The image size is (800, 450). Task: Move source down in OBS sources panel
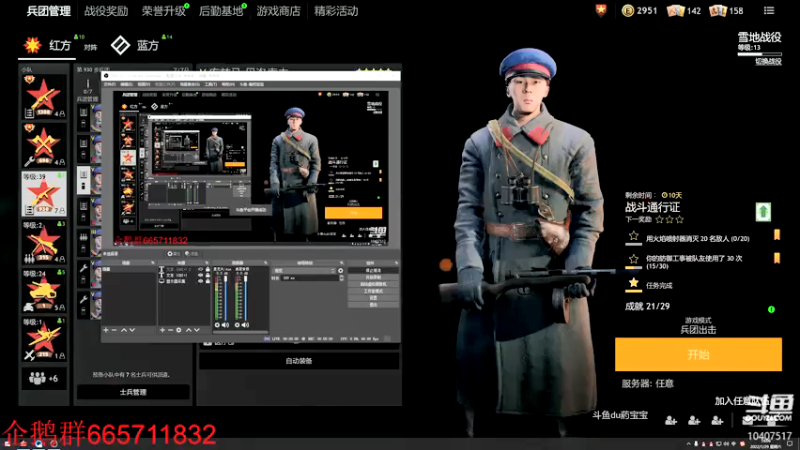tap(197, 330)
